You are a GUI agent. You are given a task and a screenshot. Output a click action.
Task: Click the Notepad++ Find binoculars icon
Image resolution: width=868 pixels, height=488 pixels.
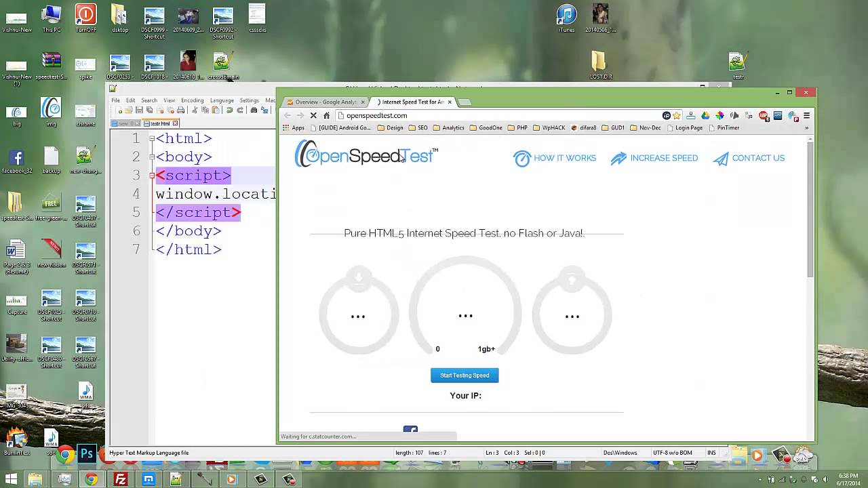[254, 110]
